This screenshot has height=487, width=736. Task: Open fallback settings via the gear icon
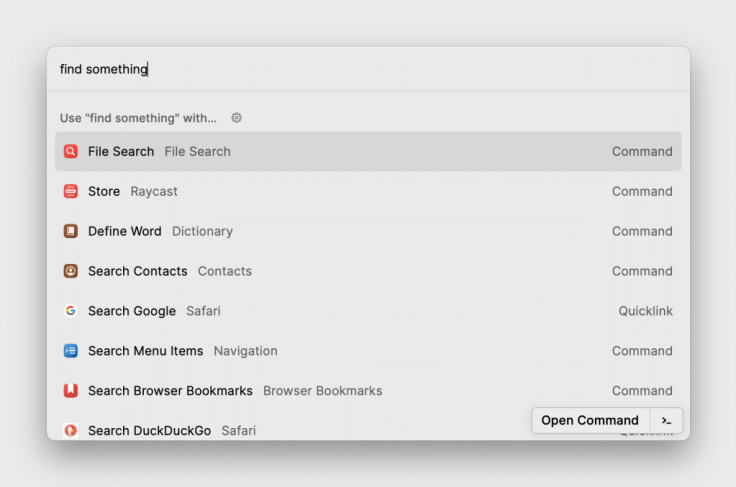tap(237, 118)
